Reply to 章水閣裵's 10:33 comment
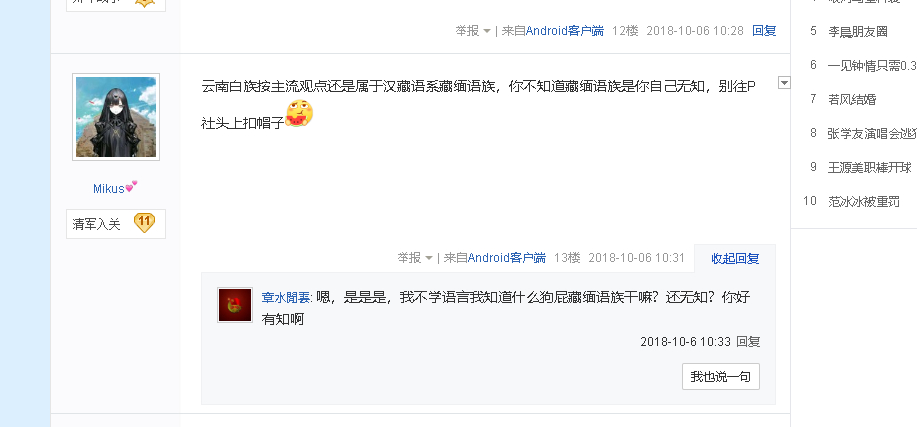This screenshot has width=917, height=427. (748, 342)
